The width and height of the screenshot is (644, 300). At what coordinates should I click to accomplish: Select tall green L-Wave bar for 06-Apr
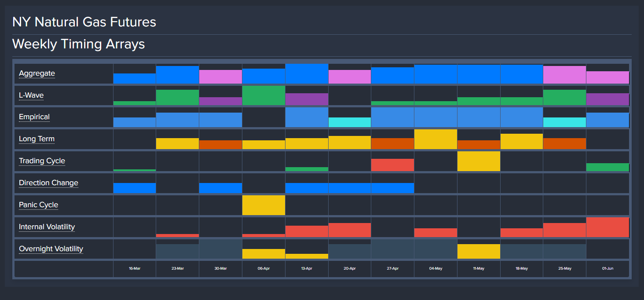pos(263,95)
